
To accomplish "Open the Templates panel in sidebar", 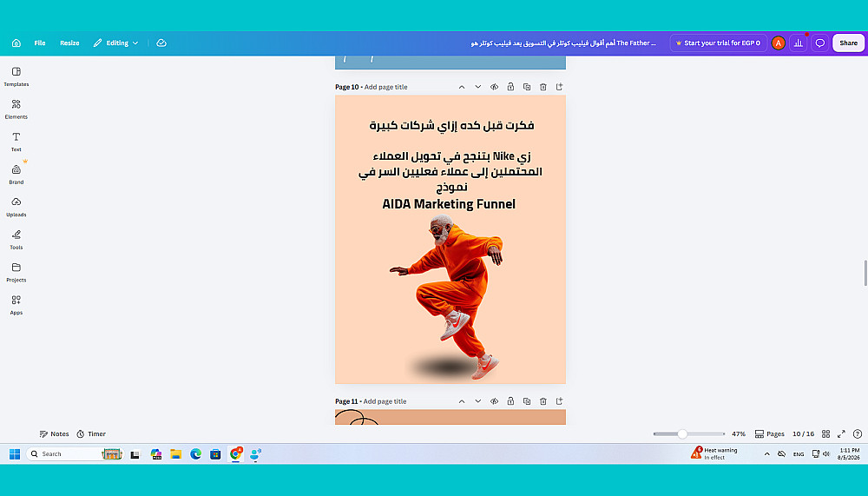I will pyautogui.click(x=16, y=76).
